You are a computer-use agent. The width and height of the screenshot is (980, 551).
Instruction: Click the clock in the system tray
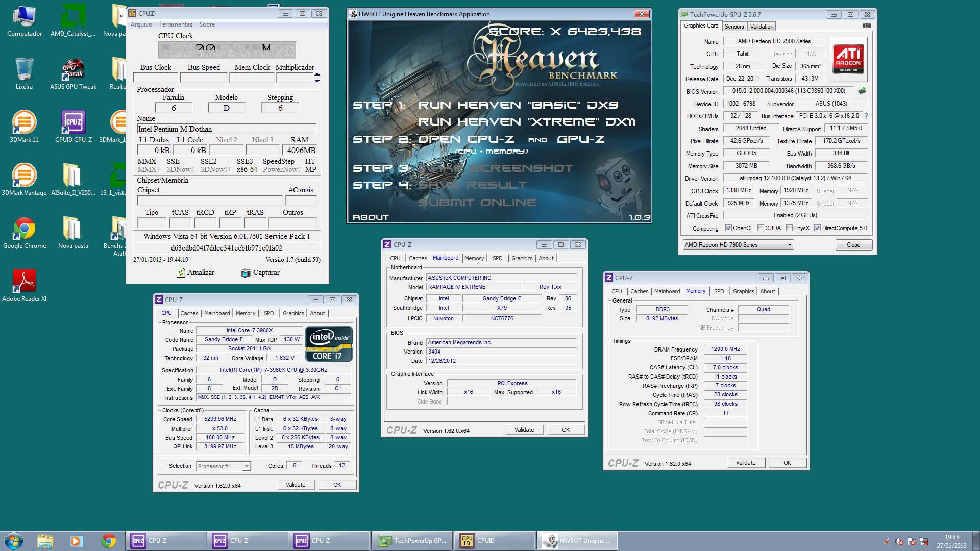click(951, 541)
